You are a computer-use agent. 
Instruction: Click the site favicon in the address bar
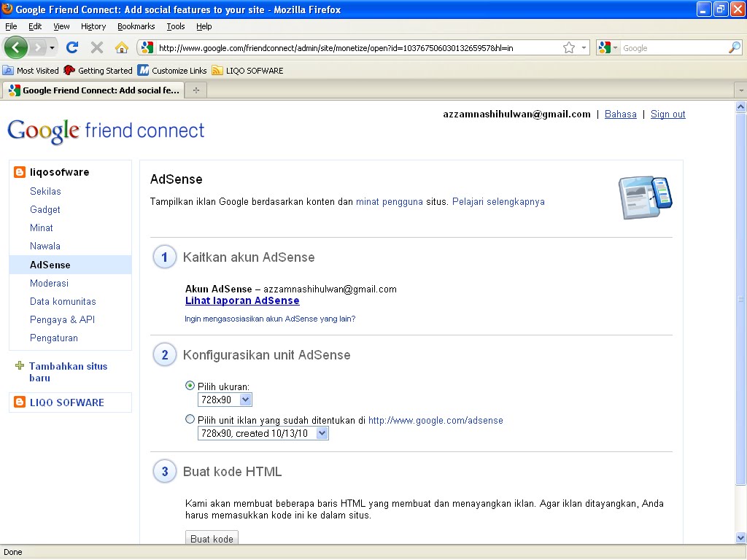pos(147,47)
